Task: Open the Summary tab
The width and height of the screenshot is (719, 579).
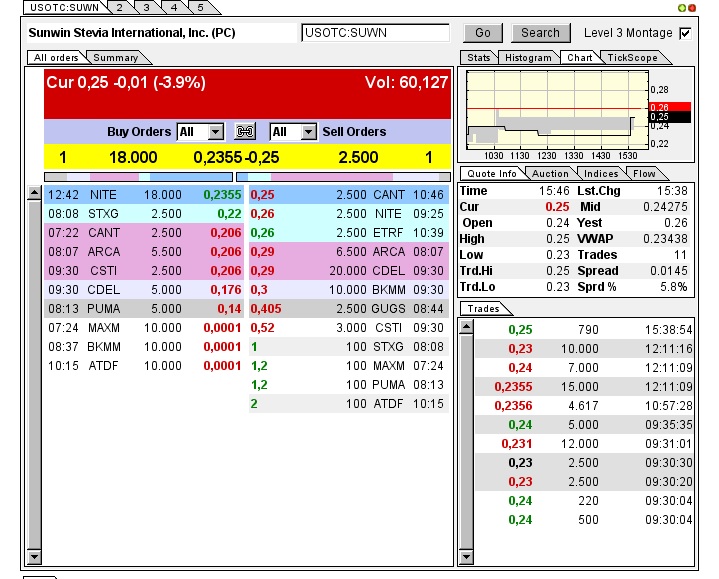Action: [x=116, y=58]
